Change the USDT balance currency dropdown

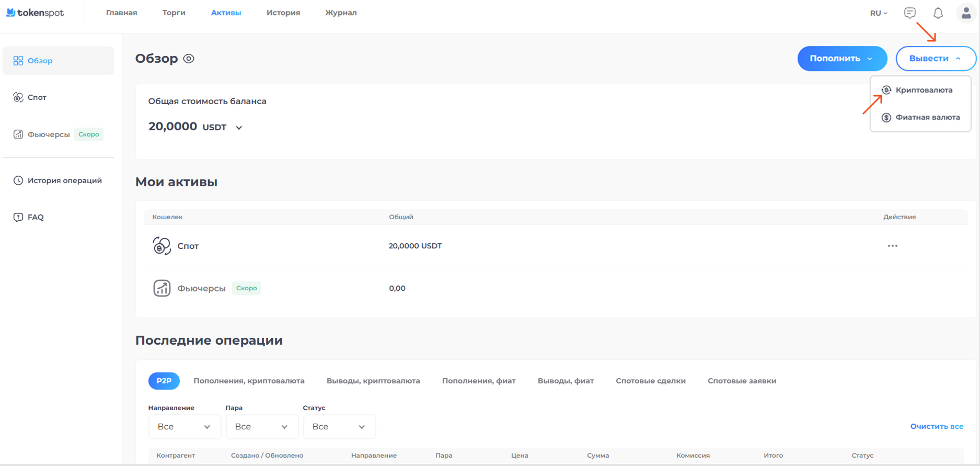238,128
